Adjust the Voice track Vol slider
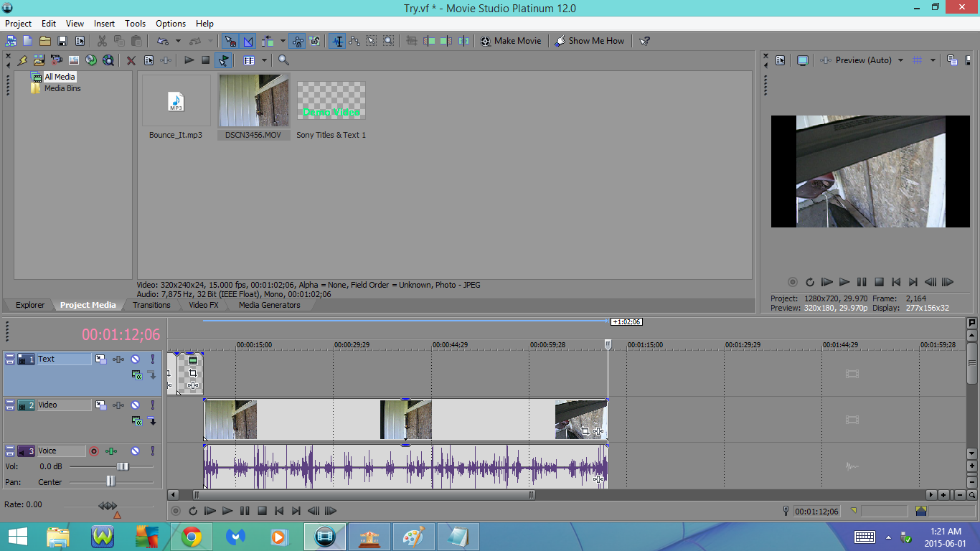The height and width of the screenshot is (551, 980). (123, 466)
